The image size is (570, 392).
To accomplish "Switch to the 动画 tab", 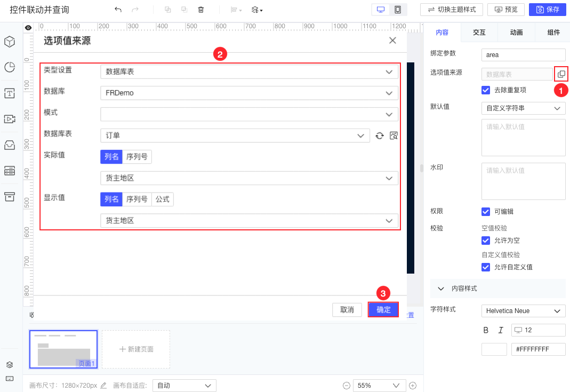I will (x=516, y=33).
